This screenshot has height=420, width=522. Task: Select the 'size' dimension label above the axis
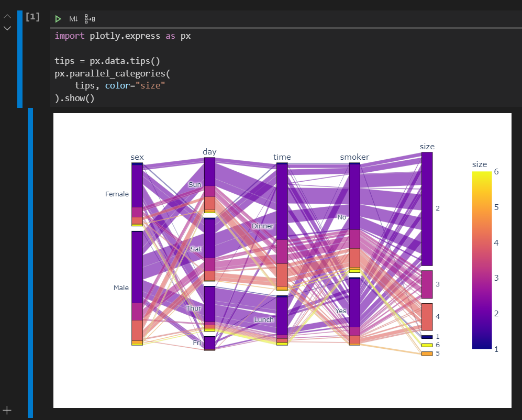pos(427,147)
